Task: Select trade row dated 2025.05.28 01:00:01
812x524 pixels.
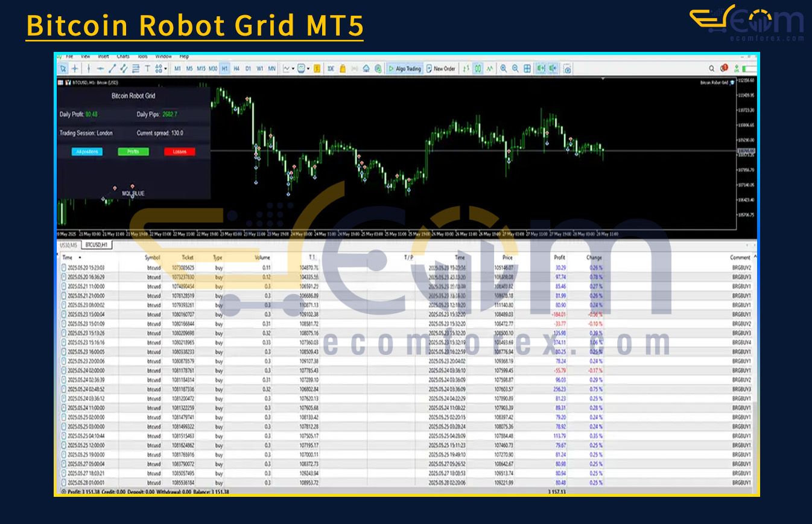Action: tap(407, 482)
